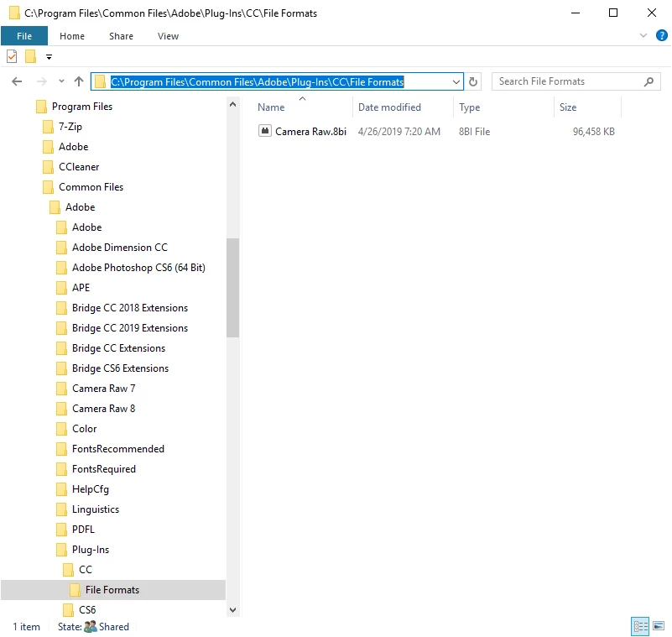Click the Properties quick access icon
The height and width of the screenshot is (637, 672).
click(x=12, y=56)
